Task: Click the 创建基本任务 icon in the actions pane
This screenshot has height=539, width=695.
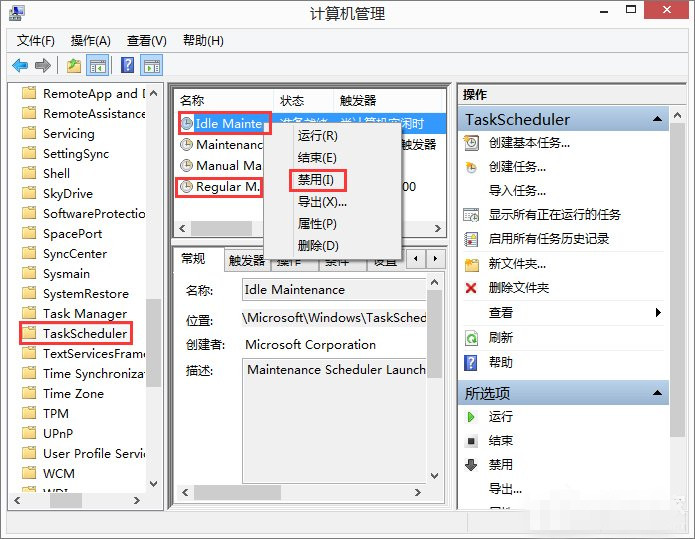Action: (471, 143)
